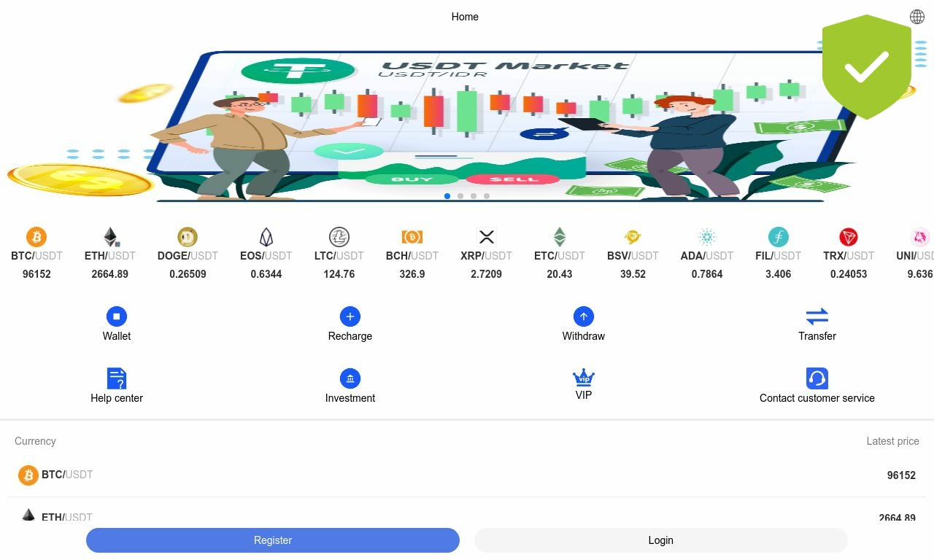Image resolution: width=934 pixels, height=560 pixels.
Task: Click the Login button
Action: pyautogui.click(x=661, y=540)
